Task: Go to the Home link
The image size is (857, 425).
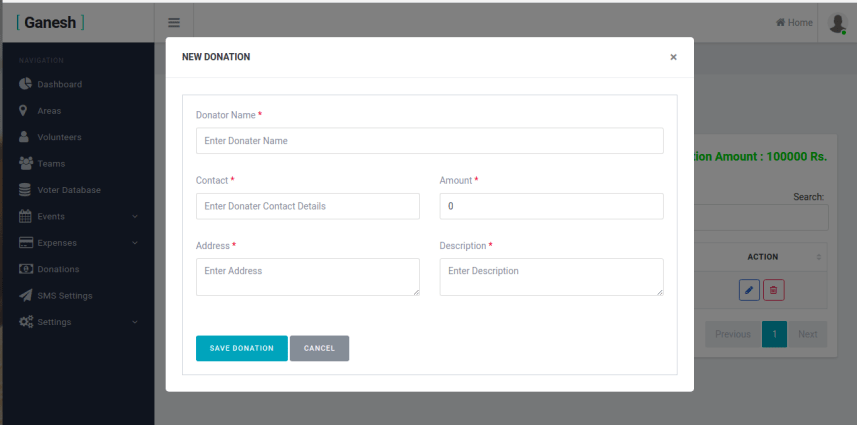Action: pyautogui.click(x=794, y=23)
